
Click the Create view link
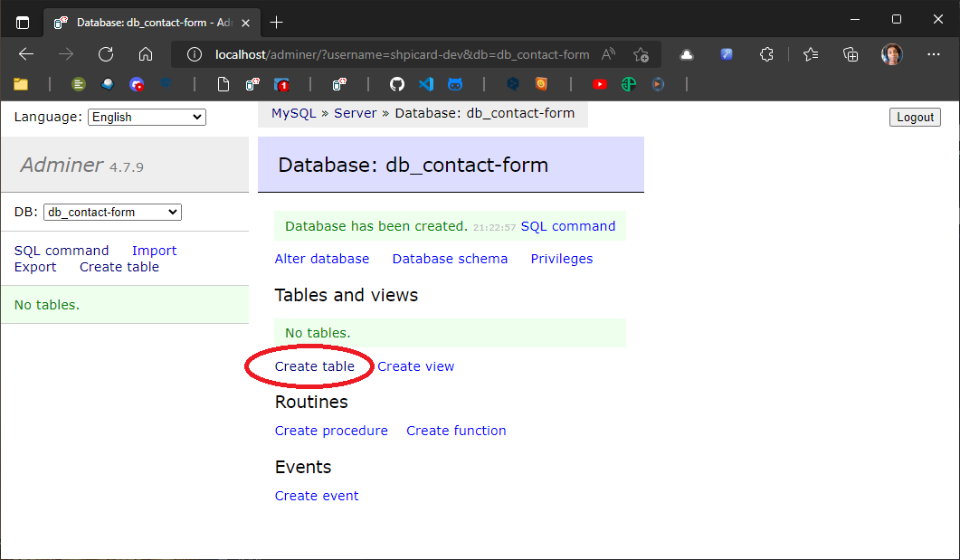click(x=415, y=366)
